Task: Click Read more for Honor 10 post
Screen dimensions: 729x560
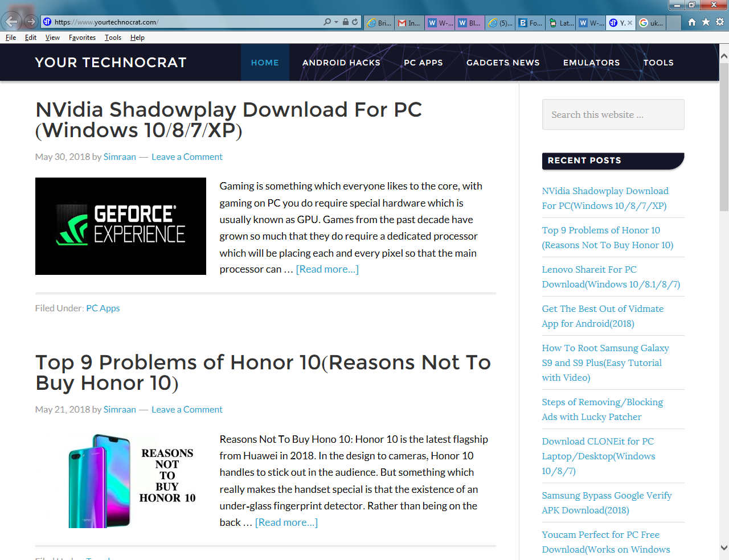Action: tap(286, 522)
